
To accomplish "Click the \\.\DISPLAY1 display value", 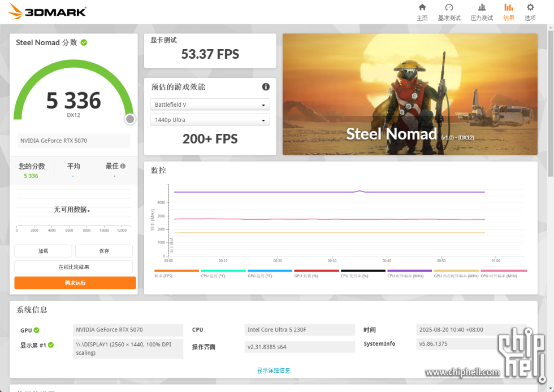I will coord(128,349).
